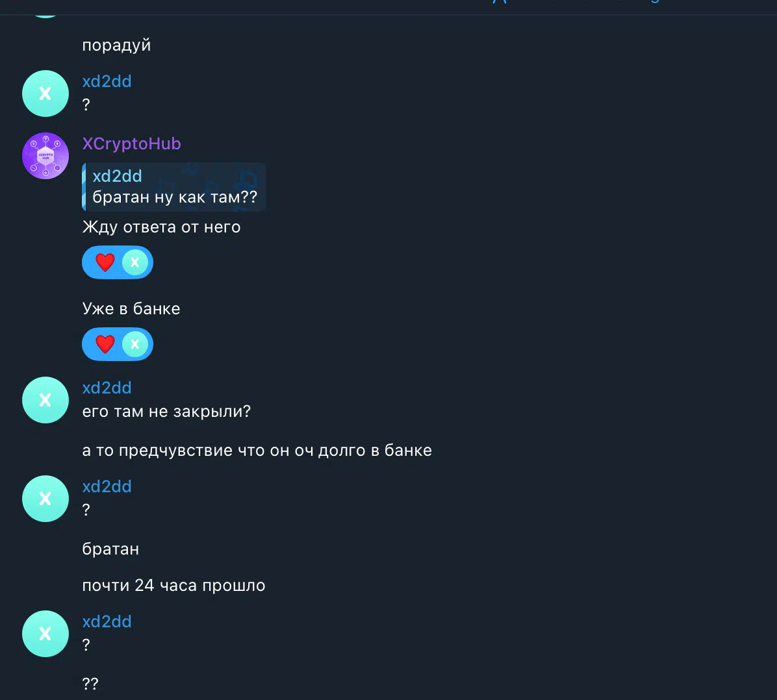Click the message 'Уже в банке'
The height and width of the screenshot is (700, 777).
click(x=131, y=308)
